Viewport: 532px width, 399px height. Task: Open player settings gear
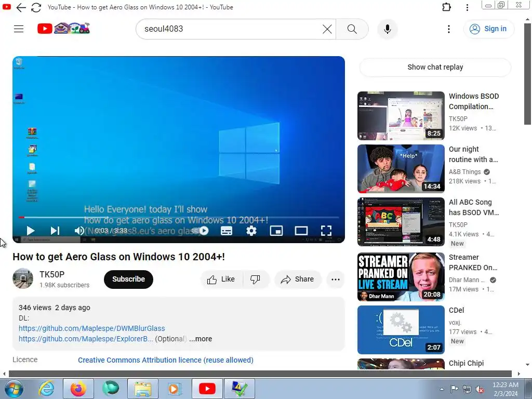(x=251, y=231)
